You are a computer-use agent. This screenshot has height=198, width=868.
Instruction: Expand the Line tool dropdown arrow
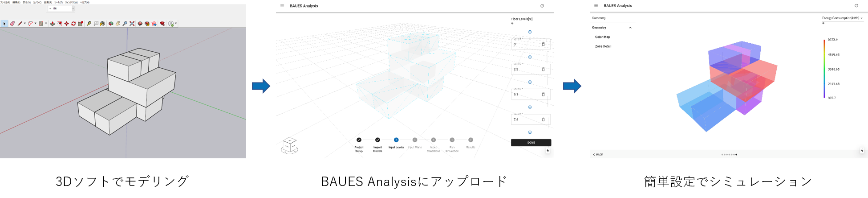click(x=25, y=24)
